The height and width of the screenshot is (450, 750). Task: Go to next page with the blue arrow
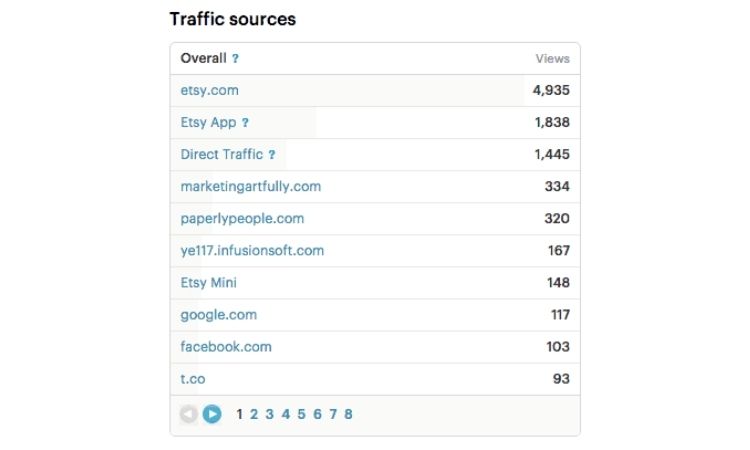tap(212, 414)
